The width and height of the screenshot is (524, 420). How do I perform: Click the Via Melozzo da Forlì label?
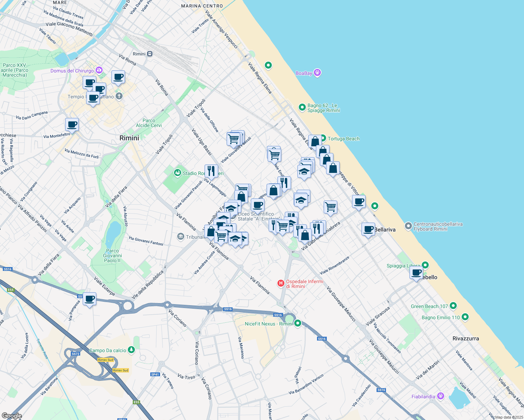[82, 154]
